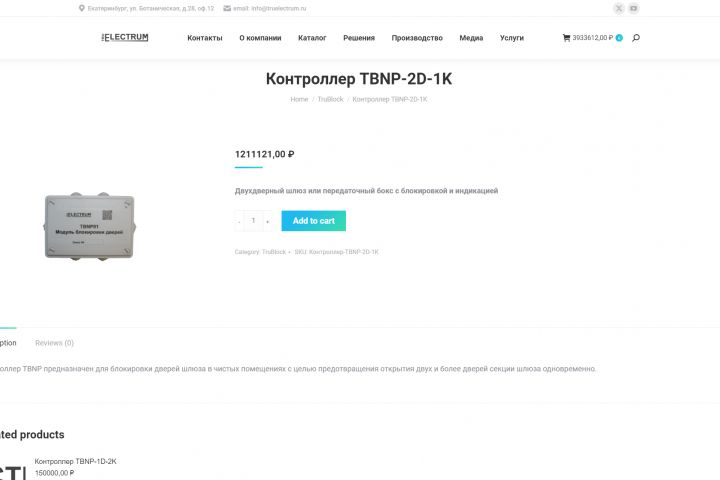Increase quantity with plus button
720x480 pixels.
point(268,221)
